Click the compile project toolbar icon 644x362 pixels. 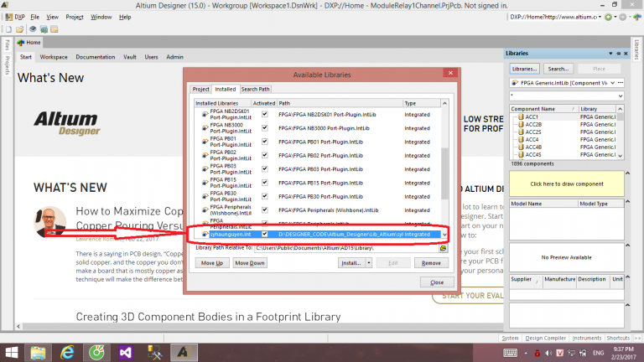44,29
